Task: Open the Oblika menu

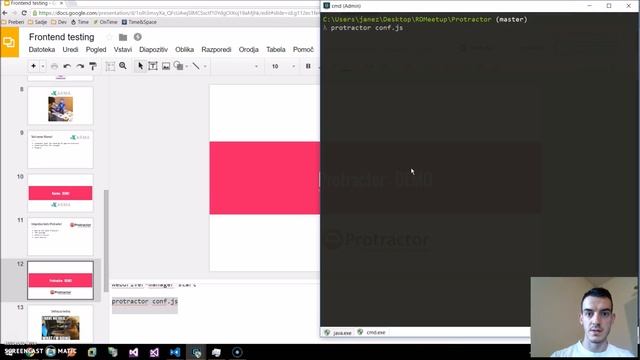Action: [x=184, y=49]
